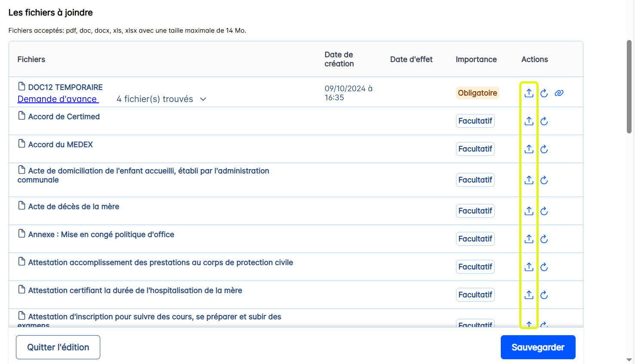Upload file for DOC12 TEMPORAIRE

529,93
